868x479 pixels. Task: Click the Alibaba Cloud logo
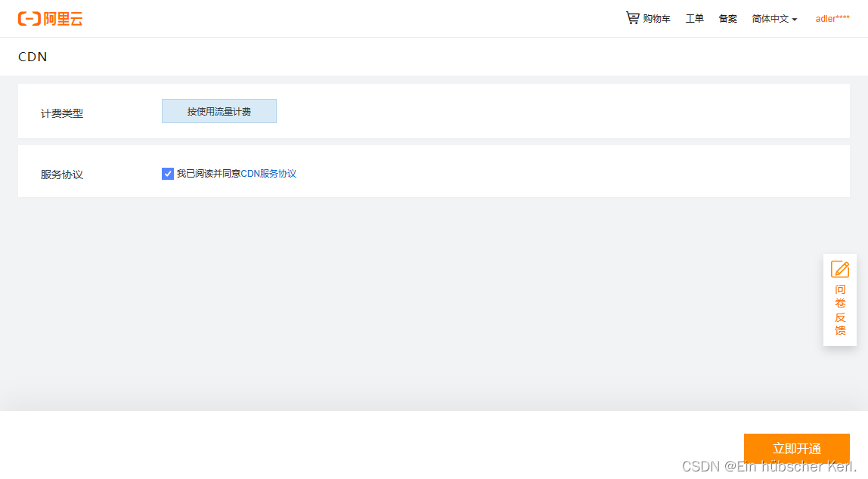pos(50,18)
